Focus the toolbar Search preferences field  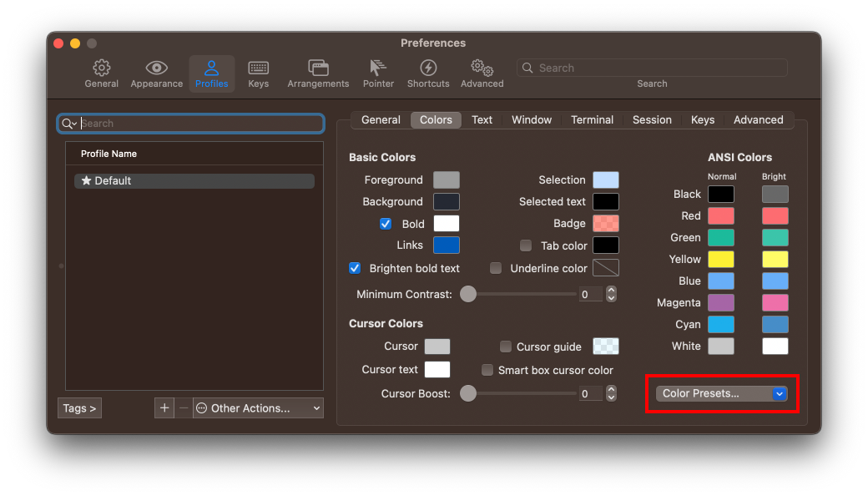pyautogui.click(x=652, y=68)
